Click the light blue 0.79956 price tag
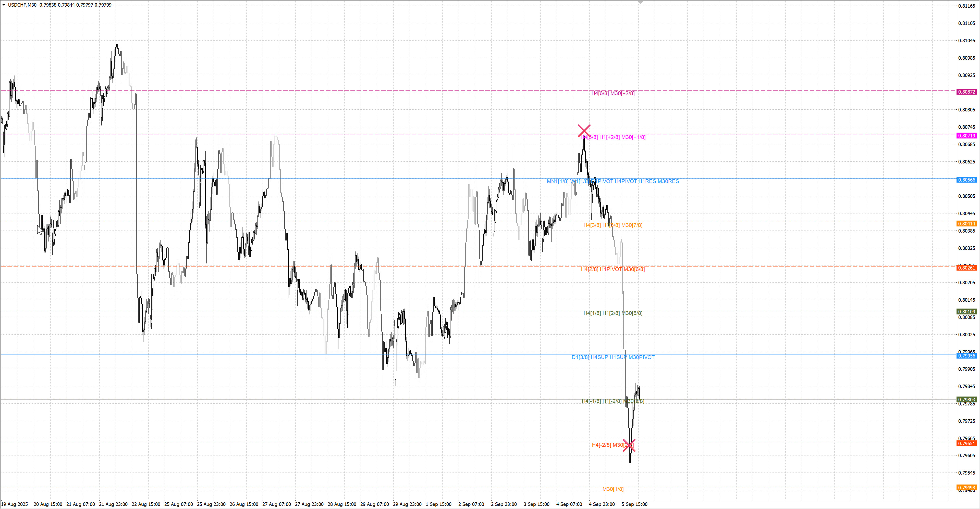 coord(966,356)
